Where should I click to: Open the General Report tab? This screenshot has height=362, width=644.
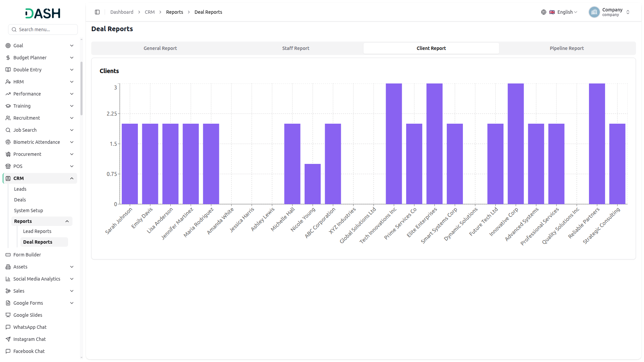[160, 48]
